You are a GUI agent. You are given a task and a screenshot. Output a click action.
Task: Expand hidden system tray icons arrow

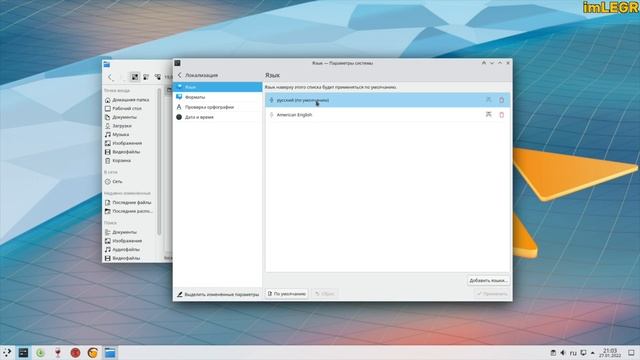[x=593, y=353]
